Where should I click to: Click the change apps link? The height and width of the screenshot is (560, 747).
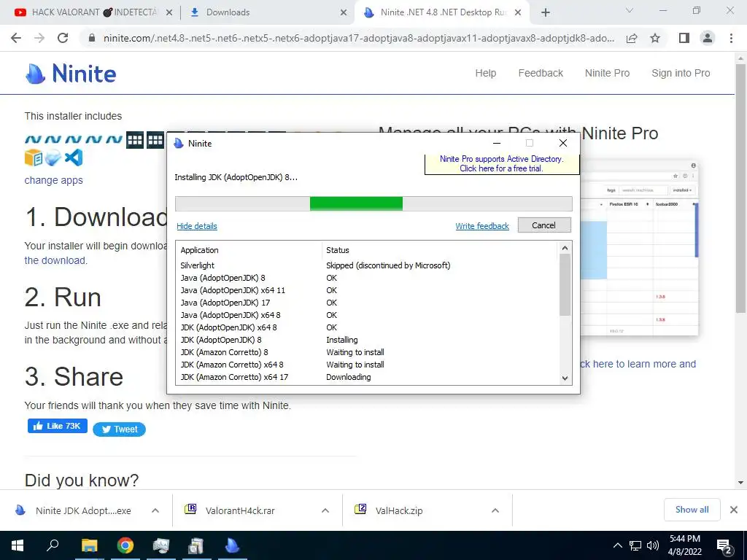(54, 181)
